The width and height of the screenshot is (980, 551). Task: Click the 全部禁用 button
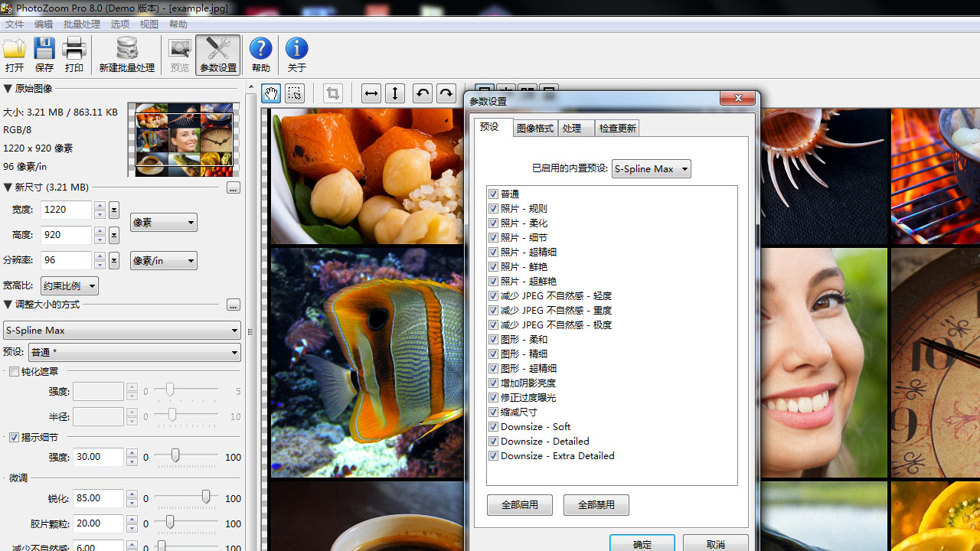pos(596,504)
